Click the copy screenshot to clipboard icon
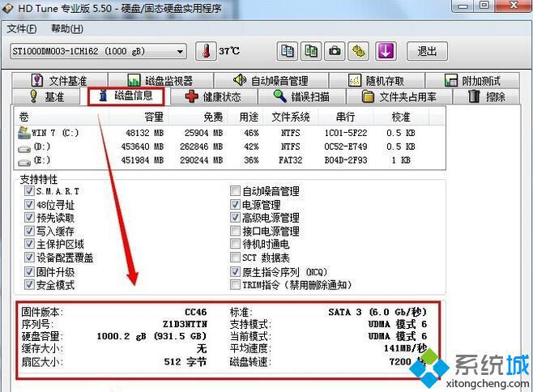This screenshot has height=392, width=533. (311, 51)
